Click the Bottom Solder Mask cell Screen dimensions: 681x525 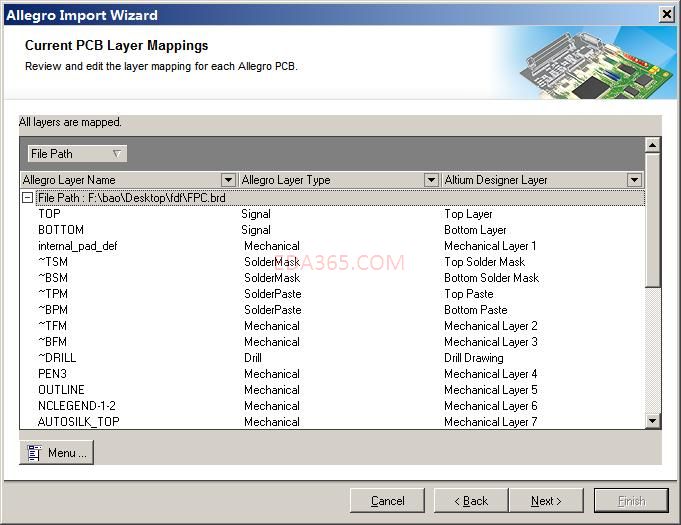coord(491,278)
